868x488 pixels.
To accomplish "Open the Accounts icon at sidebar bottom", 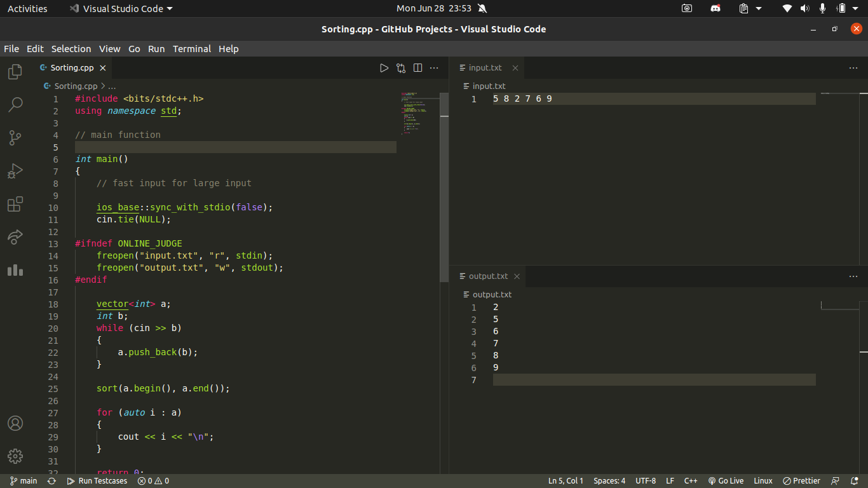I will (15, 423).
